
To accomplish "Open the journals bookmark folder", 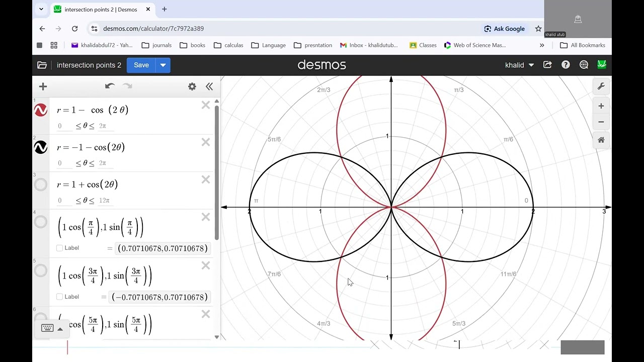I will point(156,45).
